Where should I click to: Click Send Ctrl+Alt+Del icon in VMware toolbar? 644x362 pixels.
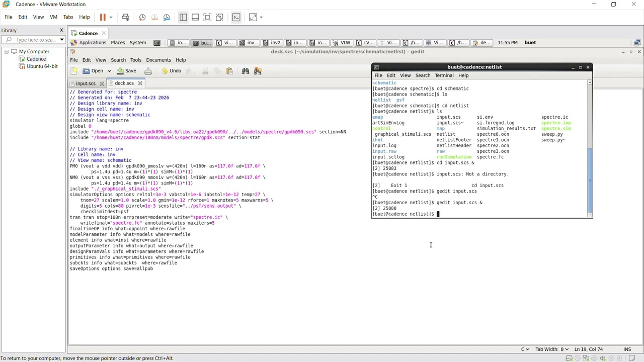126,17
